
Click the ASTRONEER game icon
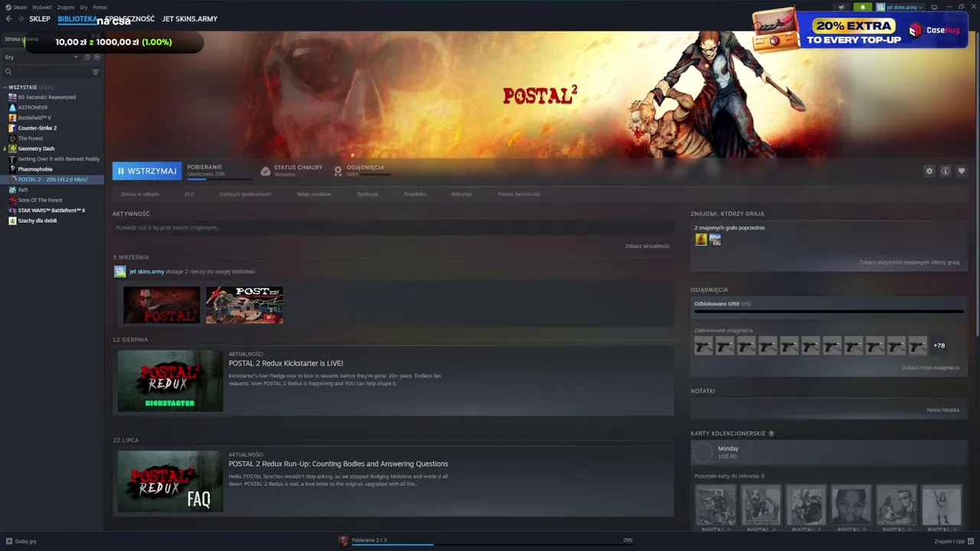pos(12,107)
